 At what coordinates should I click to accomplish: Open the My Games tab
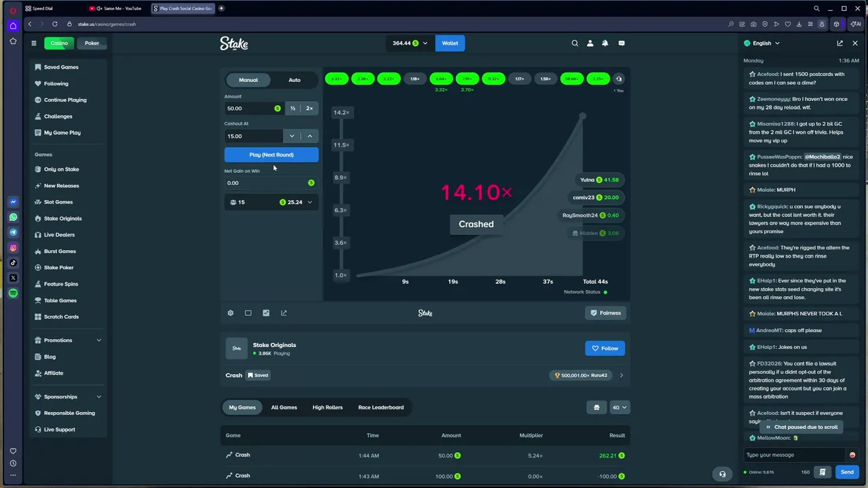[242, 407]
